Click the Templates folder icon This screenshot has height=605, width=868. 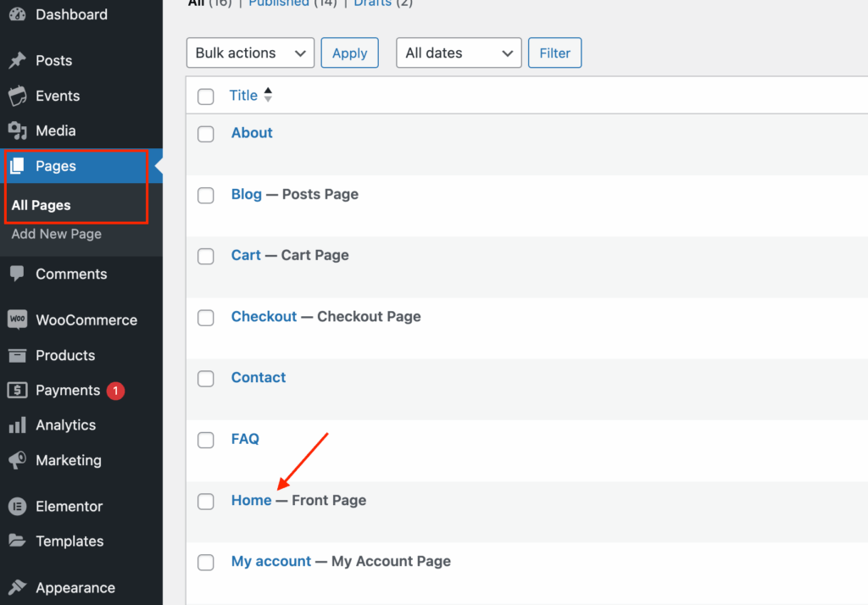[17, 541]
